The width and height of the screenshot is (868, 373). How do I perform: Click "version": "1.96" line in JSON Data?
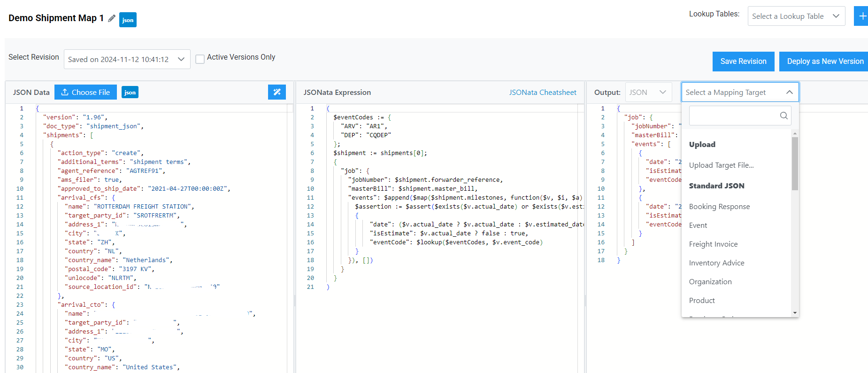pos(75,117)
